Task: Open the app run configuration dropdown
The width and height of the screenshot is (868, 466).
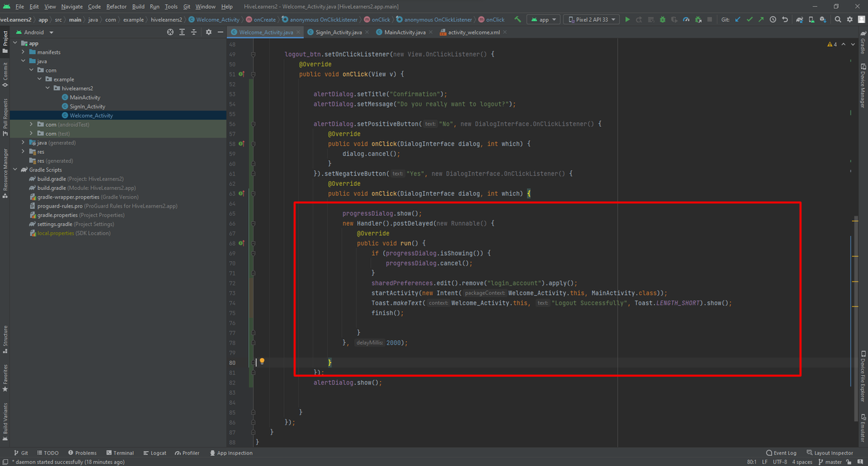Action: (544, 20)
